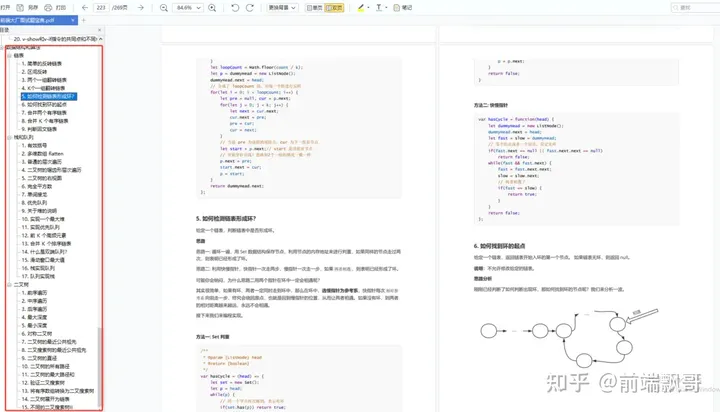The width and height of the screenshot is (720, 412).
Task: Switch to 单页 single-page view
Action: (314, 8)
